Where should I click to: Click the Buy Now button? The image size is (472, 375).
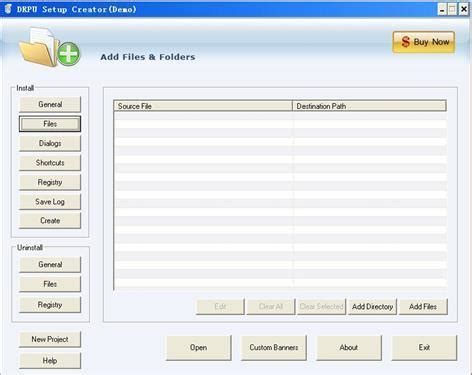[424, 42]
